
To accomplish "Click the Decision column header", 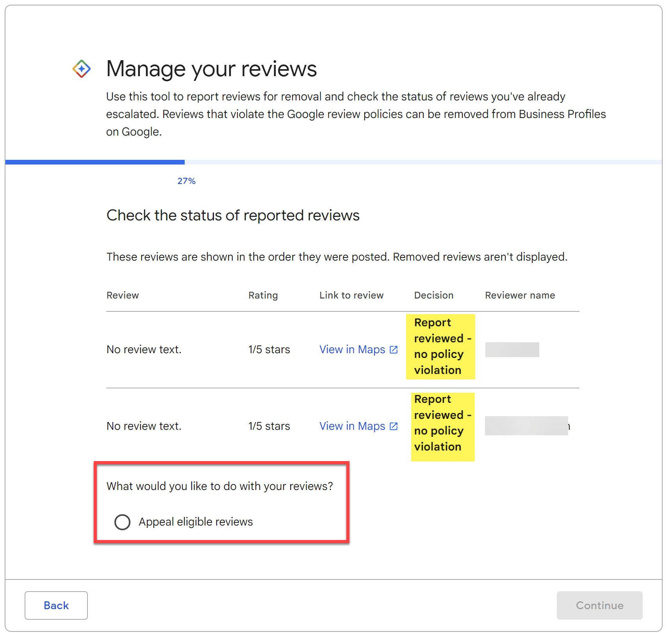I will click(x=433, y=295).
